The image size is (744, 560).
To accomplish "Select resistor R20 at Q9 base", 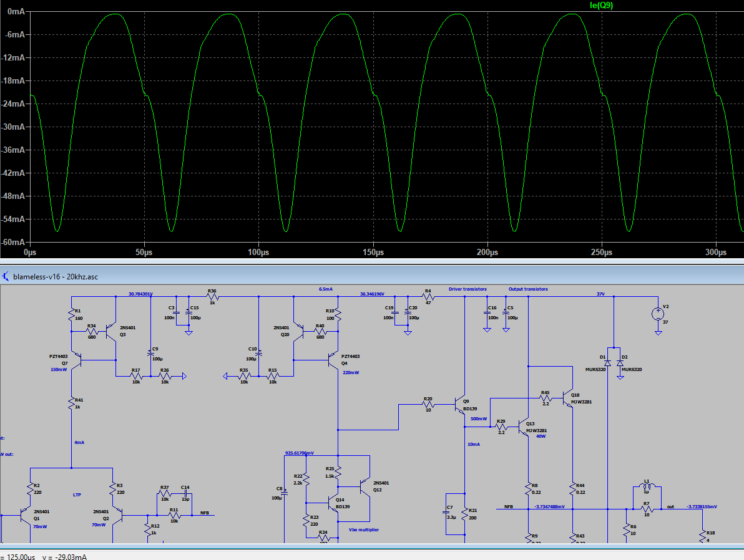I will (x=428, y=405).
